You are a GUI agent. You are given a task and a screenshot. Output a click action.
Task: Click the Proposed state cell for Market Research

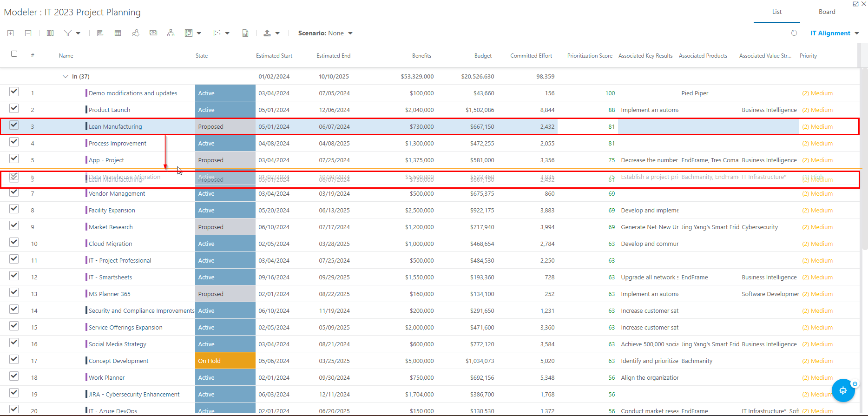225,227
